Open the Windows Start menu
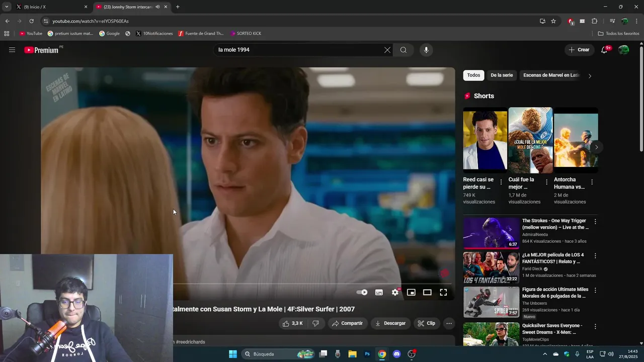This screenshot has width=644, height=362. pyautogui.click(x=233, y=354)
